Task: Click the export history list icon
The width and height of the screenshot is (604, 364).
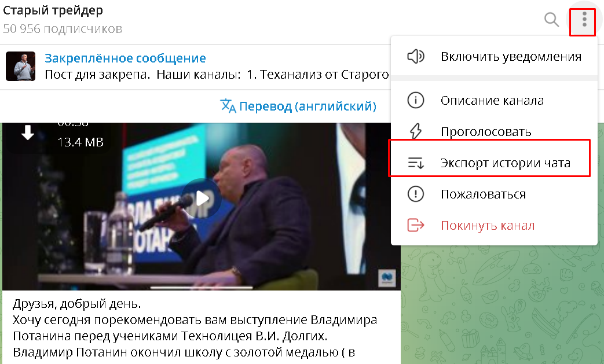Action: (416, 163)
